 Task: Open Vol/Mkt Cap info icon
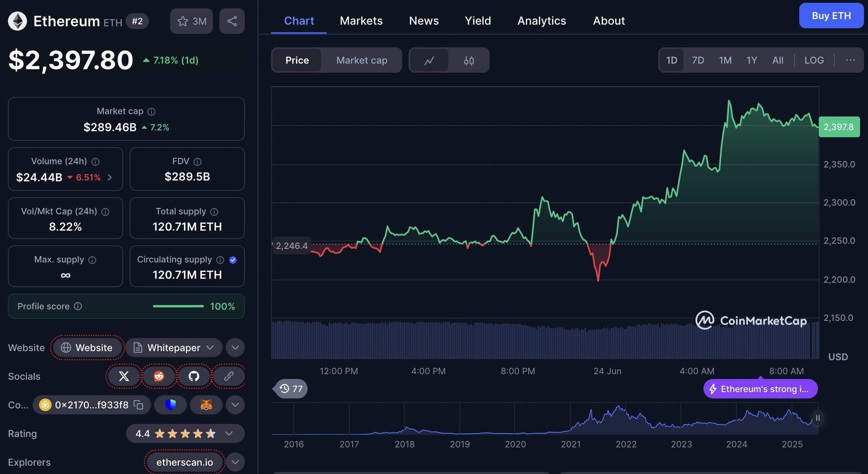coord(105,212)
